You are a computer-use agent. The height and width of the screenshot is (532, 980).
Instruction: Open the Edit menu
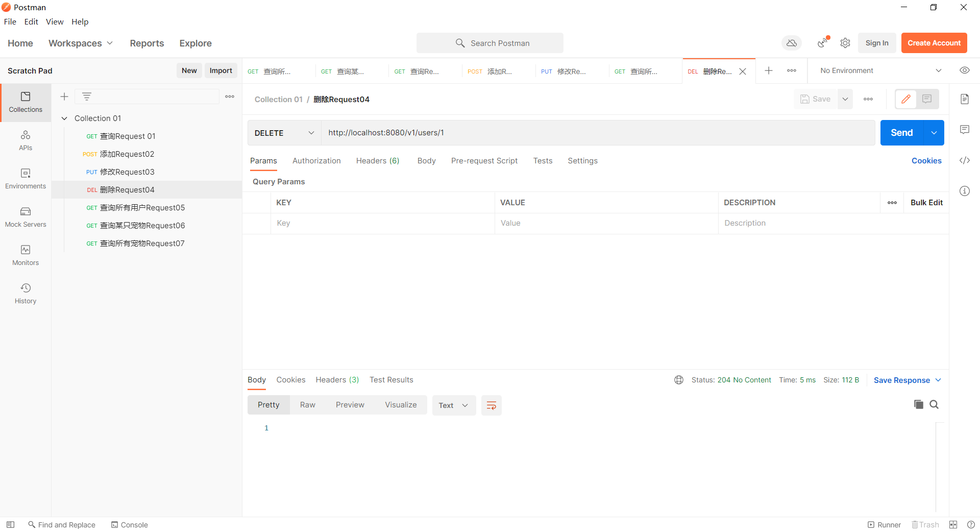pyautogui.click(x=31, y=21)
